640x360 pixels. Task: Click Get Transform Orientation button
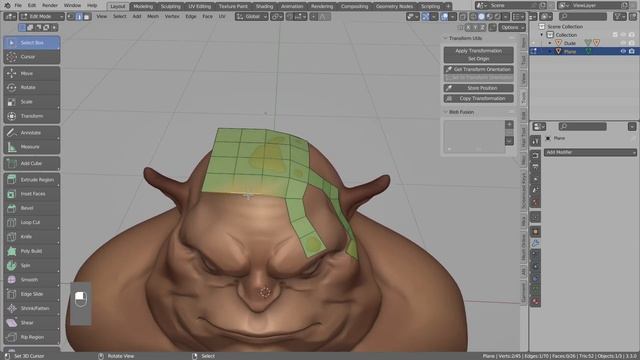[478, 69]
